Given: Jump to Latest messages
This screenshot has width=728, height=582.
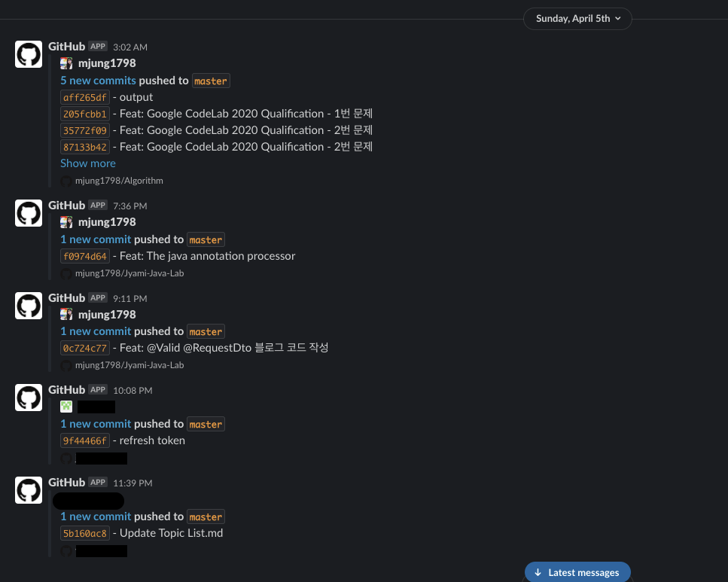Looking at the screenshot, I should (577, 572).
